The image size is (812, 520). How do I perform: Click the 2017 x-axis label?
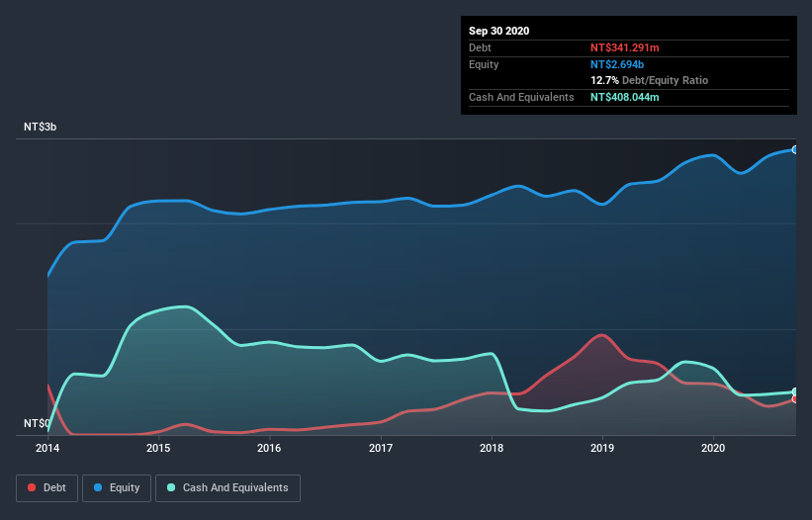[381, 448]
